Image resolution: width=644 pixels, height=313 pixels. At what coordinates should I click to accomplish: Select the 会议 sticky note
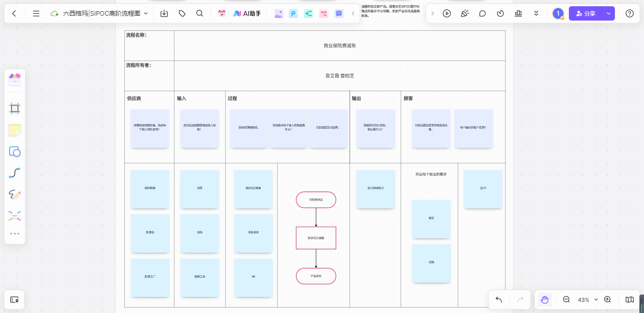click(x=431, y=219)
